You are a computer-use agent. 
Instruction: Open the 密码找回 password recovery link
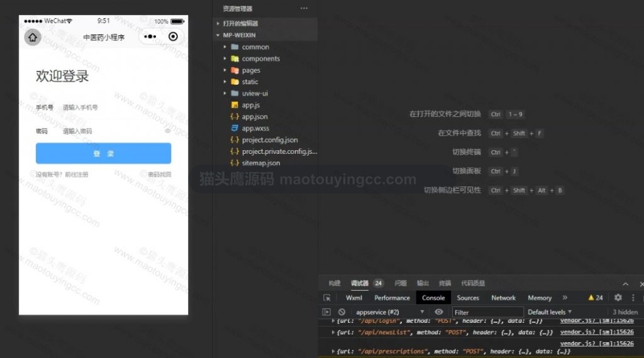click(x=159, y=175)
